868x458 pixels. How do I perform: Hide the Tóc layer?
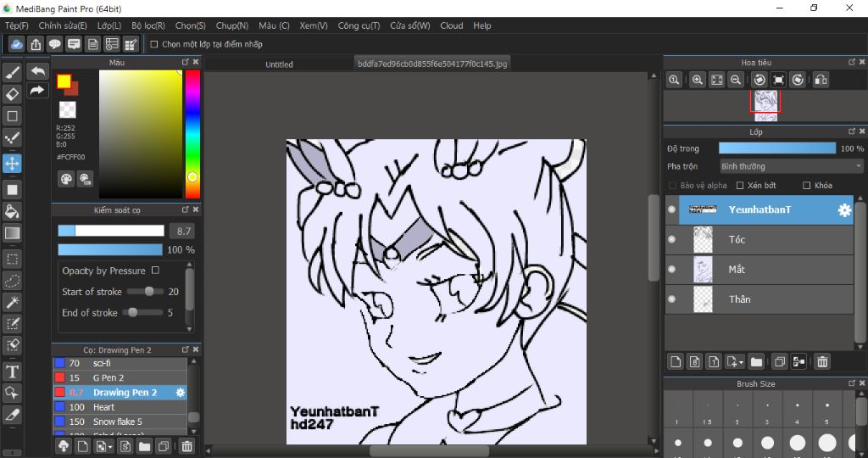(671, 239)
